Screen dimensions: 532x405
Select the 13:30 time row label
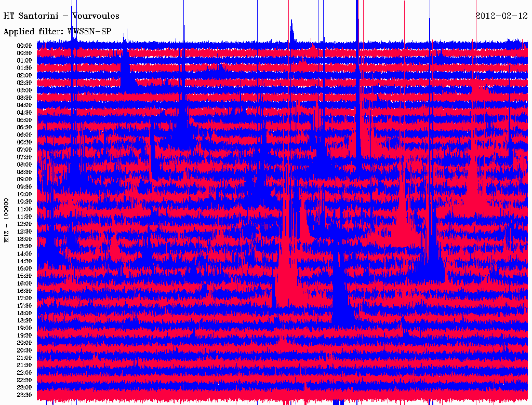[x=24, y=247]
